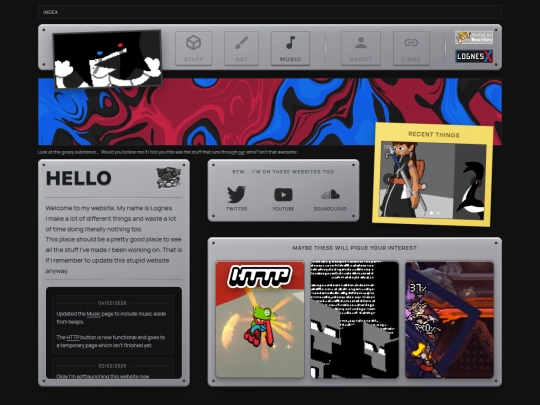This screenshot has height=405, width=540.
Task: Open the fighting game screenshot thumbnail
Action: click(x=449, y=319)
